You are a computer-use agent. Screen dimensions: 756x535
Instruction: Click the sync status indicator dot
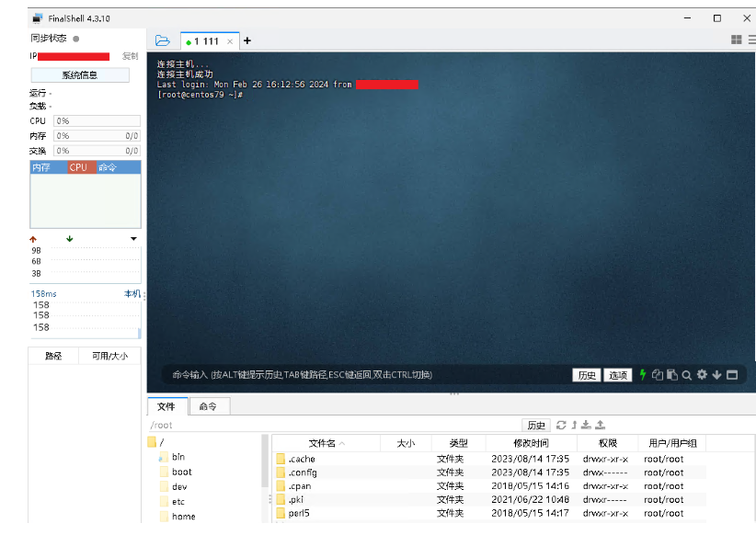pyautogui.click(x=75, y=39)
